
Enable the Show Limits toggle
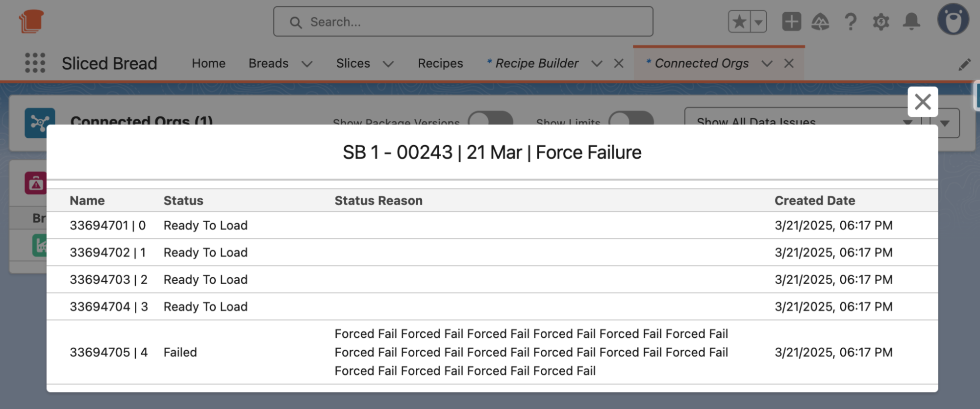tap(631, 119)
